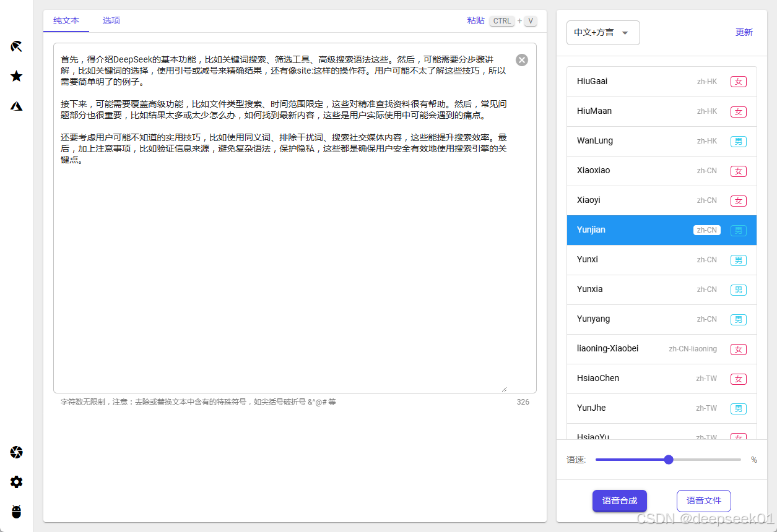The width and height of the screenshot is (777, 532).
Task: Open the 中文+方言 language dropdown
Action: tap(603, 33)
